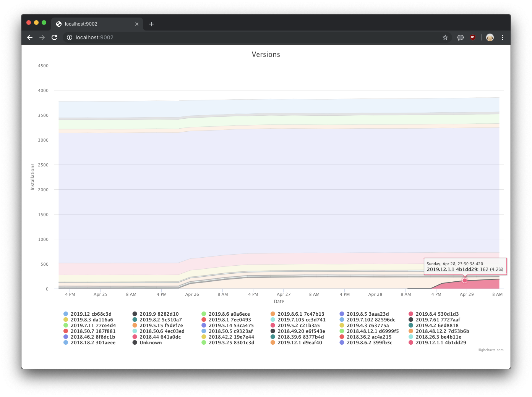Click legend entry 2019.7.11 77ce4d4
This screenshot has width=532, height=397.
tap(89, 326)
